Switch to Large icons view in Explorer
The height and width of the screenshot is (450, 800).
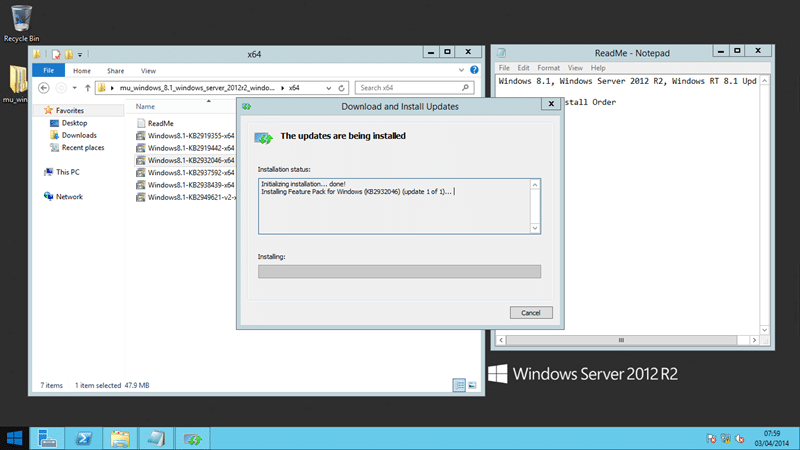pyautogui.click(x=472, y=385)
